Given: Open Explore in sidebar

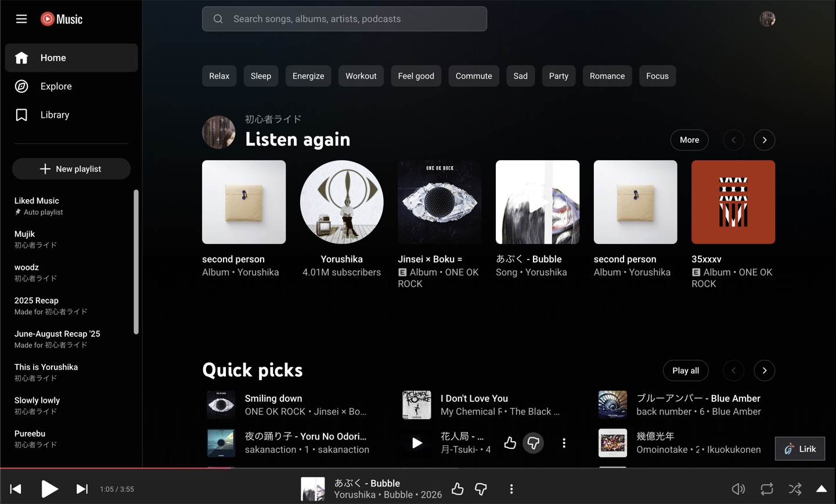Looking at the screenshot, I should coord(71,86).
